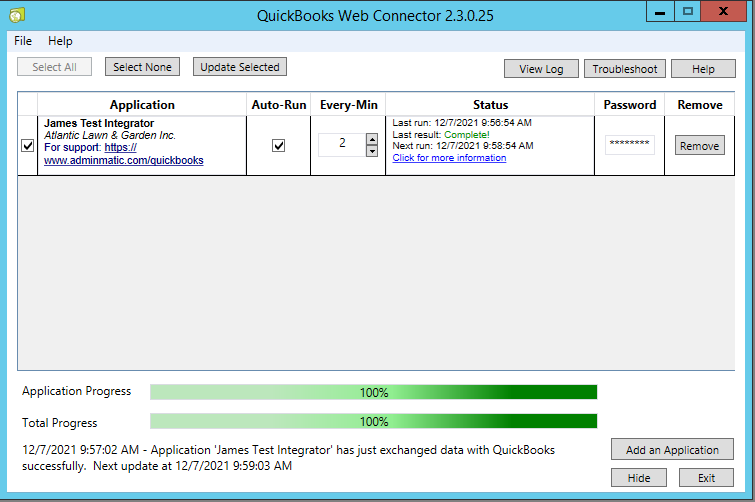
Task: Click the QuickBooks Web Connector title bar icon
Action: pos(16,15)
